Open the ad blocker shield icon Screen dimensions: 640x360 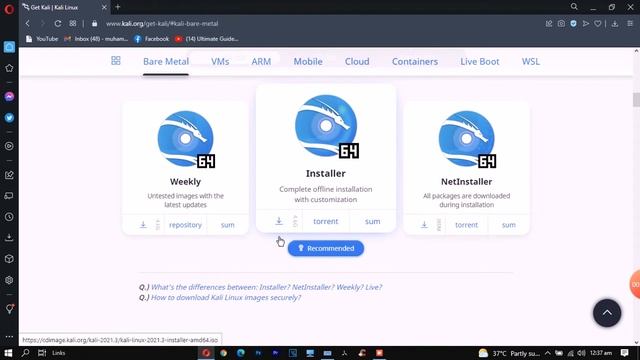pos(573,24)
